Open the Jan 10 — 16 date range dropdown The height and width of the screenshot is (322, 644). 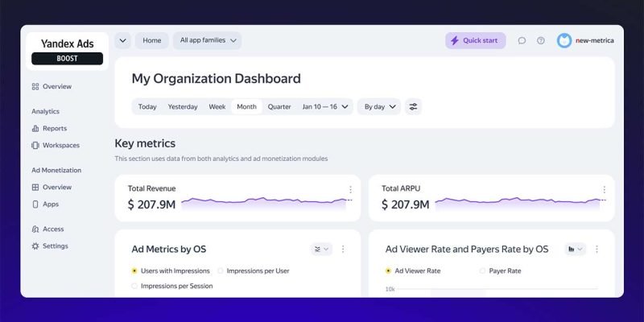[x=325, y=106]
